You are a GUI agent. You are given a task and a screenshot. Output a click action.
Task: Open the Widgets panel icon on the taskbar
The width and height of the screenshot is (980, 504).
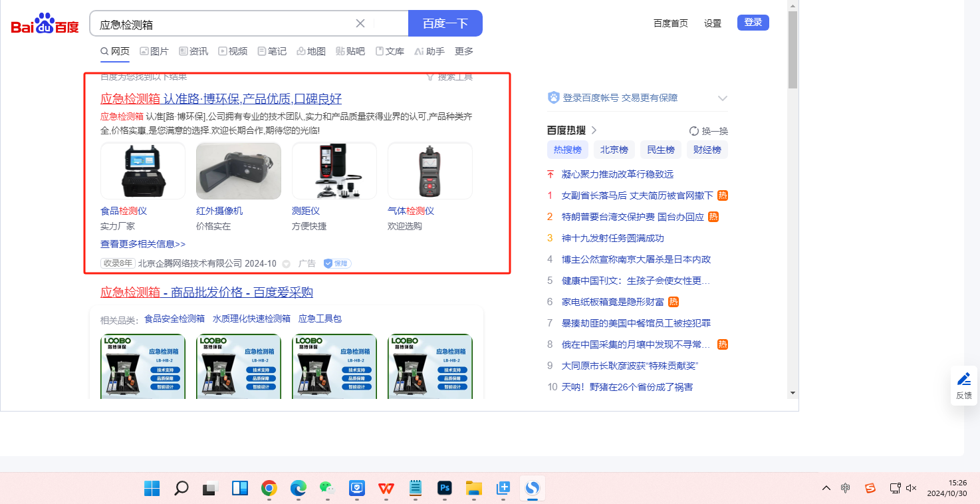click(240, 489)
